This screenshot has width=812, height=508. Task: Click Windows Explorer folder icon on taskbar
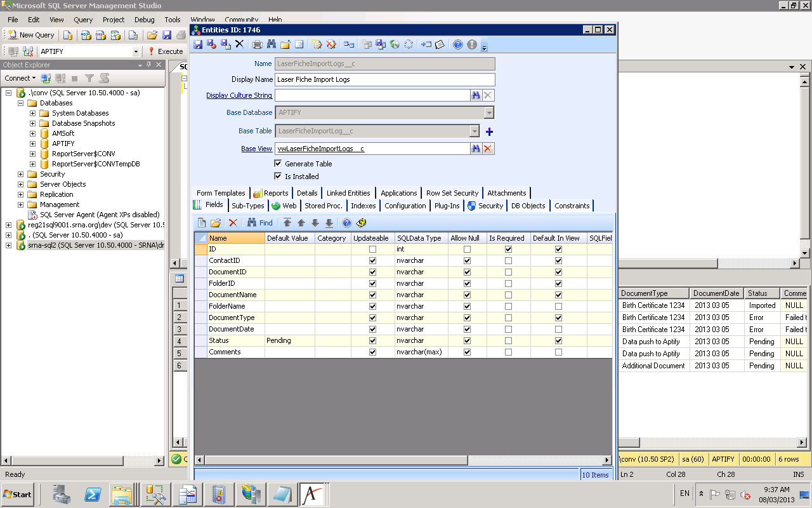click(x=121, y=494)
